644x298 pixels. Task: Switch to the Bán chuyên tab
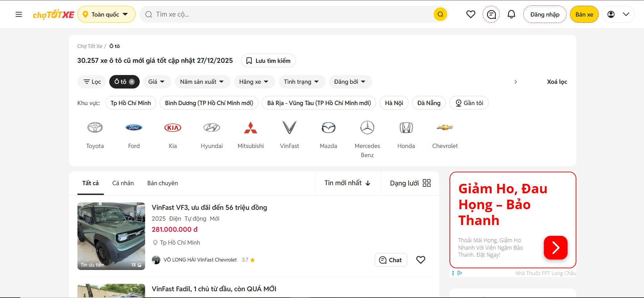[x=162, y=183]
